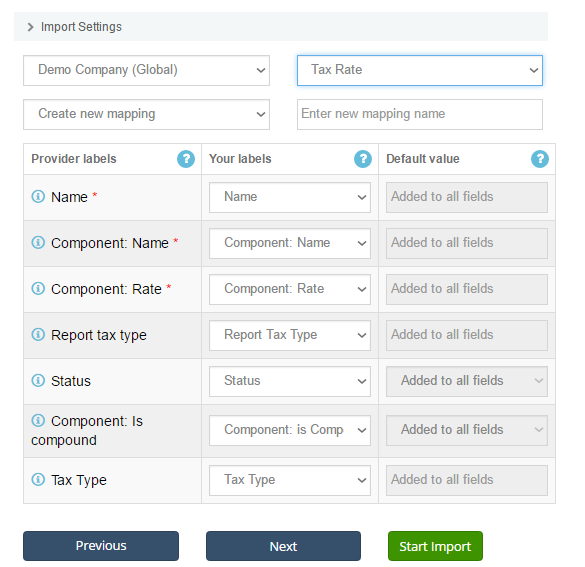Click the green Start Import button
The height and width of the screenshot is (567, 585).
coord(435,546)
